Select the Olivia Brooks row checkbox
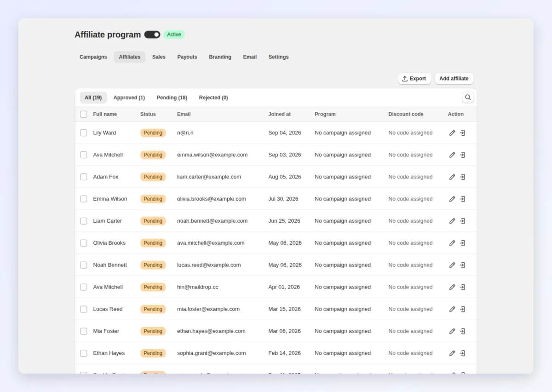Image resolution: width=552 pixels, height=392 pixels. click(x=84, y=243)
